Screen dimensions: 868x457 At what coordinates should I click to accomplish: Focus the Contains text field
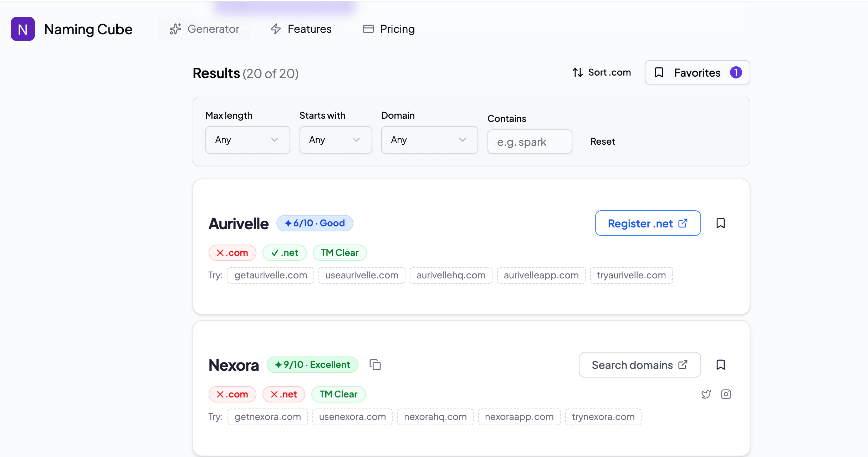pyautogui.click(x=530, y=142)
